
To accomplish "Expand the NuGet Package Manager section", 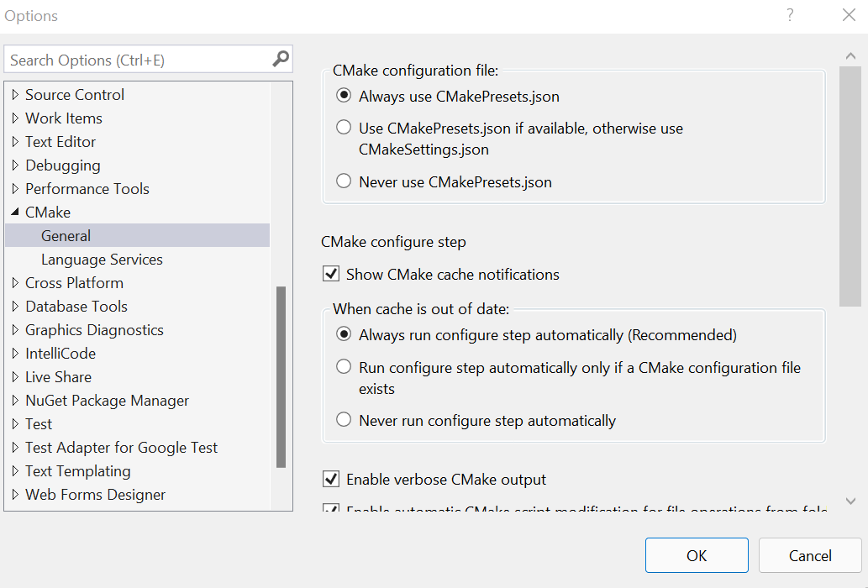I will click(14, 400).
